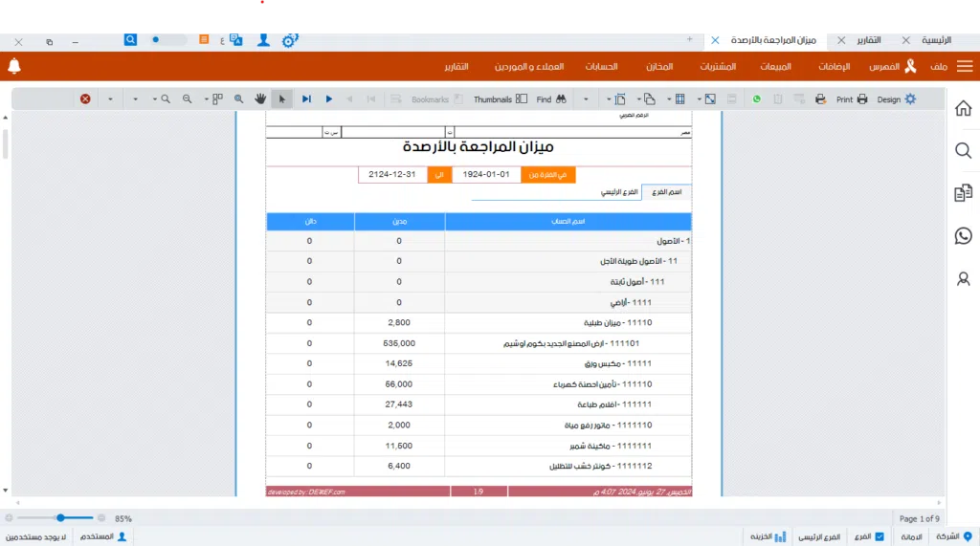This screenshot has width=980, height=546.
Task: Click the scale/fit page icon
Action: point(710,98)
